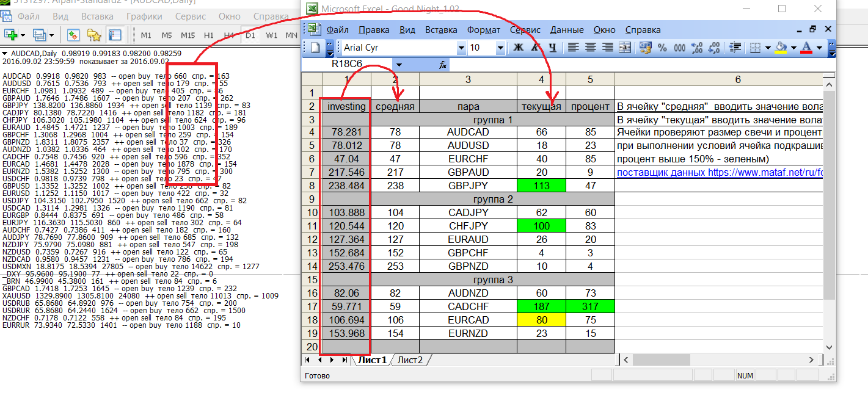868x412 pixels.
Task: Click in the R18C6 Name Box field
Action: (x=347, y=64)
